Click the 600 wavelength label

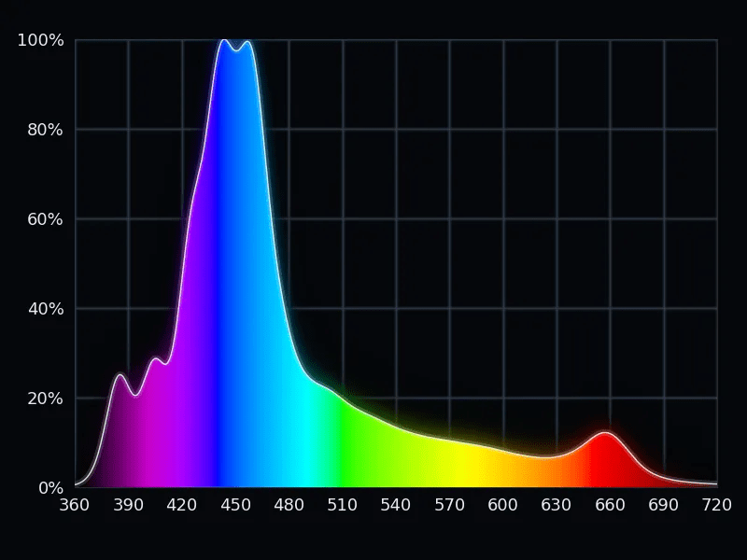[502, 505]
